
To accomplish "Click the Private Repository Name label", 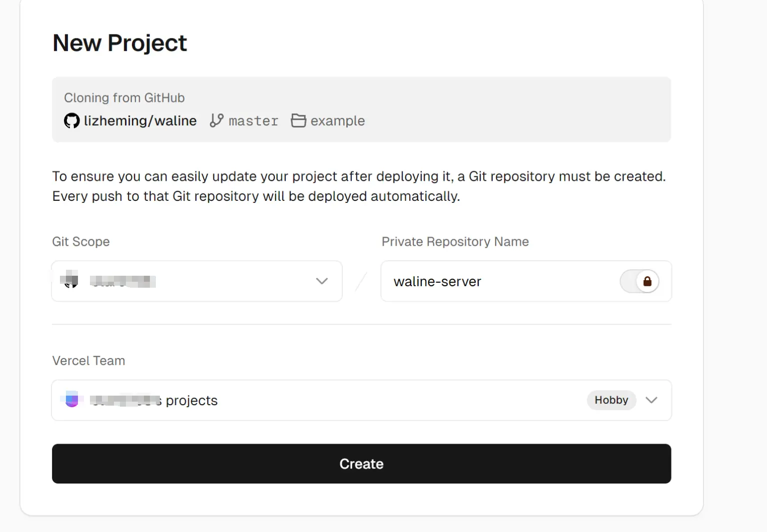I will click(x=455, y=242).
